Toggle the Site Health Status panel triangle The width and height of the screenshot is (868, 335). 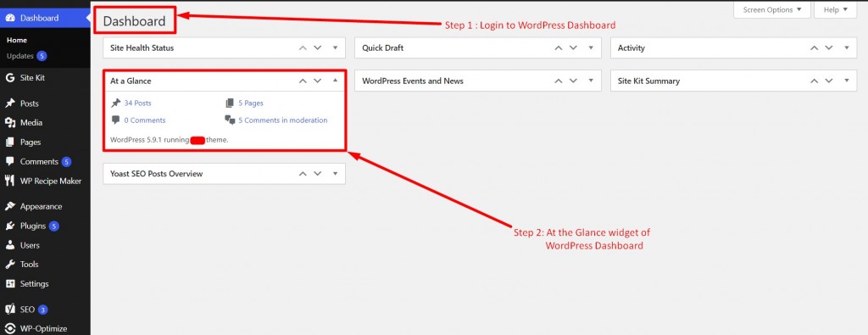tap(335, 48)
